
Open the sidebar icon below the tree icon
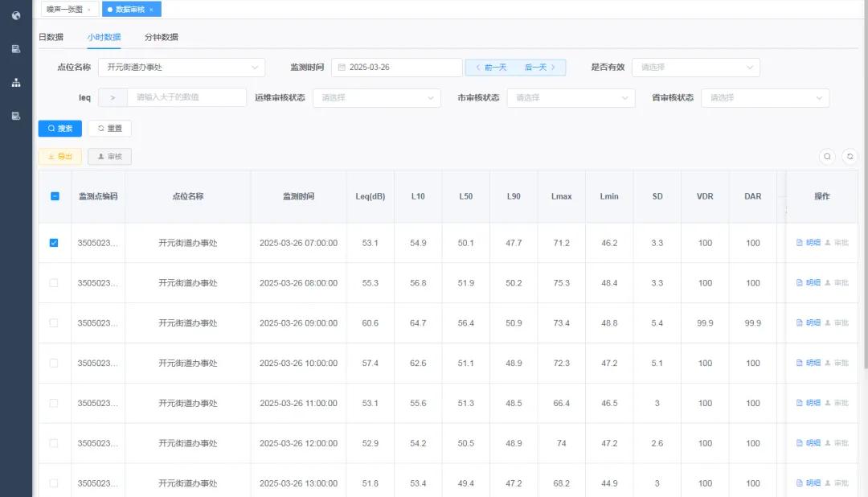point(16,116)
